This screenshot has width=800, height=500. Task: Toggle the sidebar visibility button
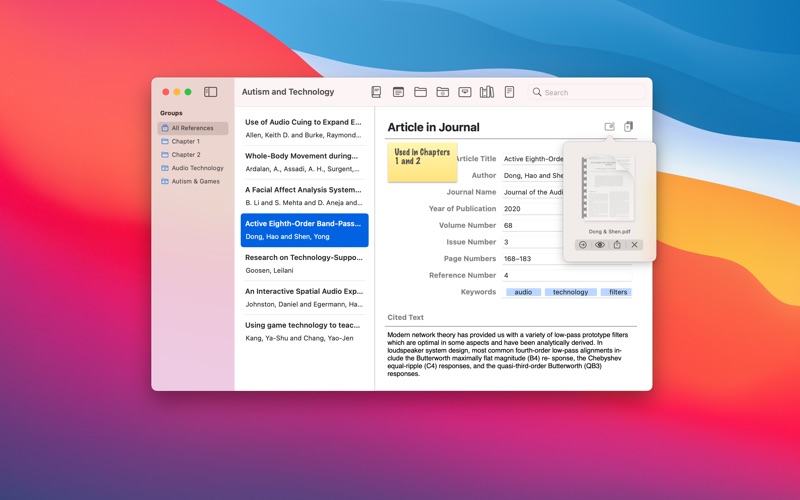[210, 92]
